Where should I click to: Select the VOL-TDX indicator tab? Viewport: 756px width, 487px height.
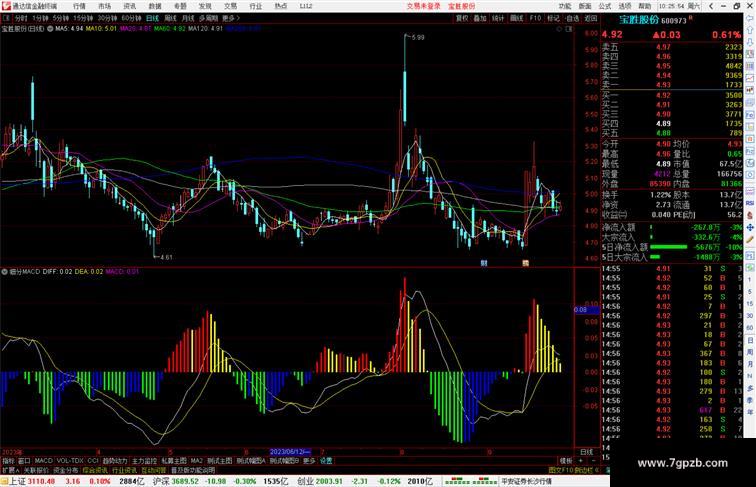[70, 461]
